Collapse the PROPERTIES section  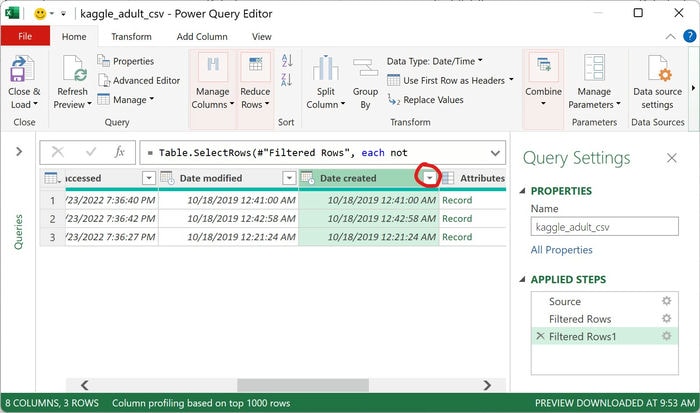pyautogui.click(x=522, y=191)
